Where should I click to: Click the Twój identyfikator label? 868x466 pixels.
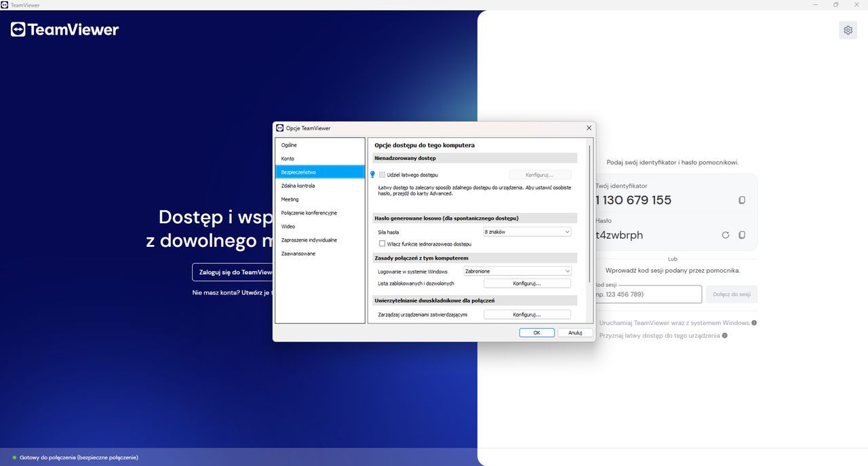click(621, 186)
